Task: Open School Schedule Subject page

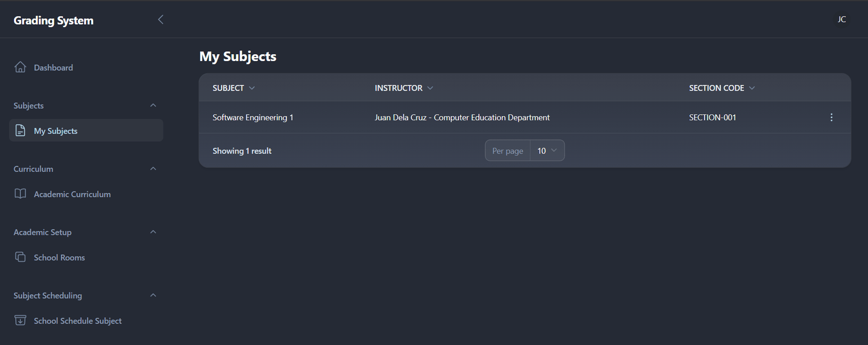Action: [x=86, y=320]
